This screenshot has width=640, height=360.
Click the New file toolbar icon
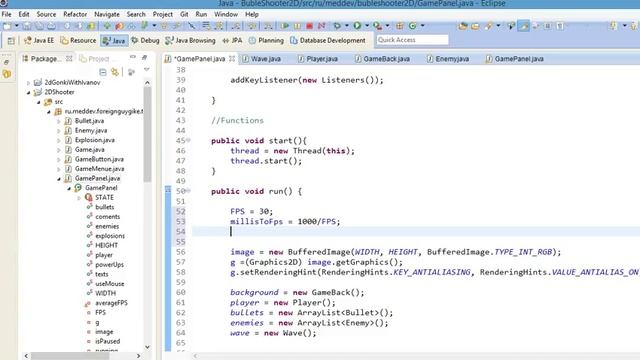(7, 26)
